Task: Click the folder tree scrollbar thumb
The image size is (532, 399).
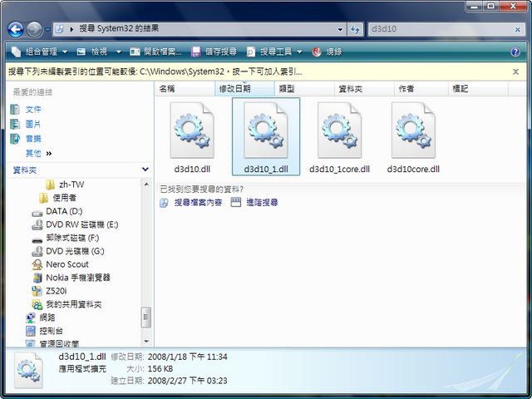Action: click(146, 318)
